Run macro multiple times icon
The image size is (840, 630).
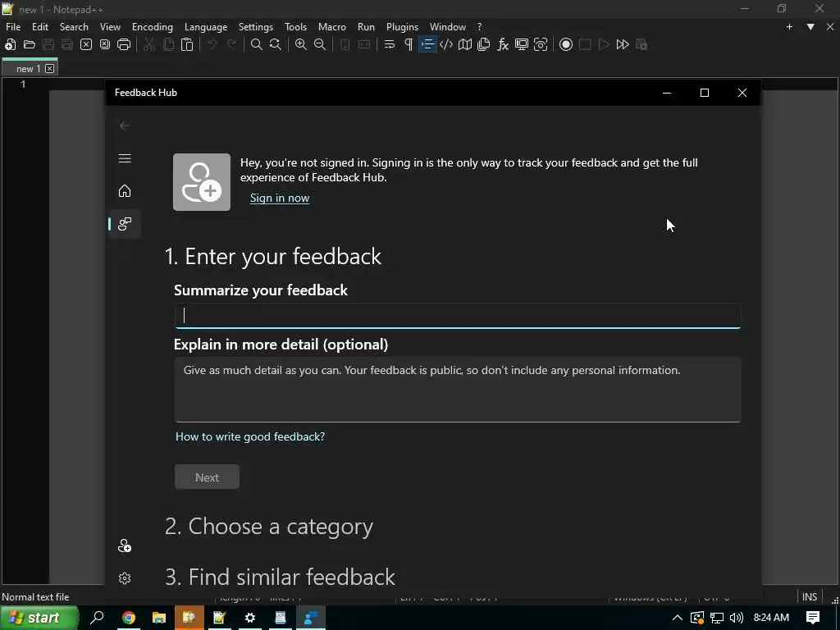tap(623, 44)
